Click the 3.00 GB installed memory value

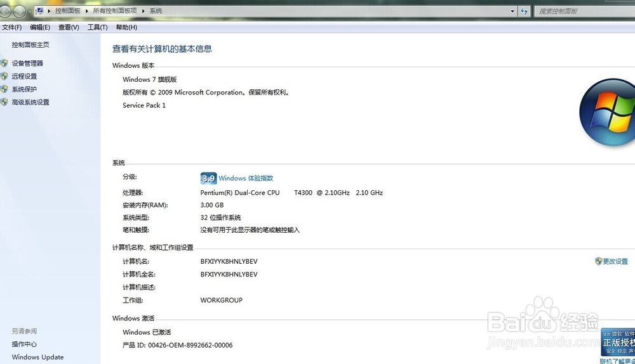click(x=212, y=205)
